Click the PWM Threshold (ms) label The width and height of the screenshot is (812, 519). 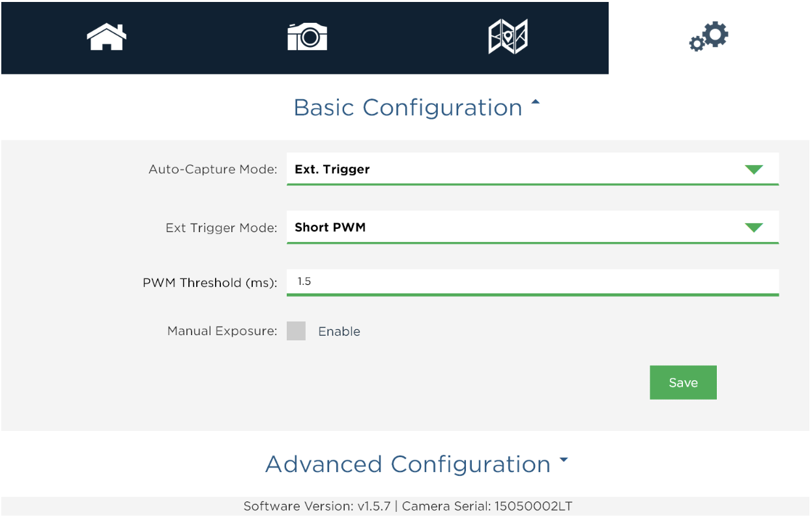pyautogui.click(x=210, y=283)
